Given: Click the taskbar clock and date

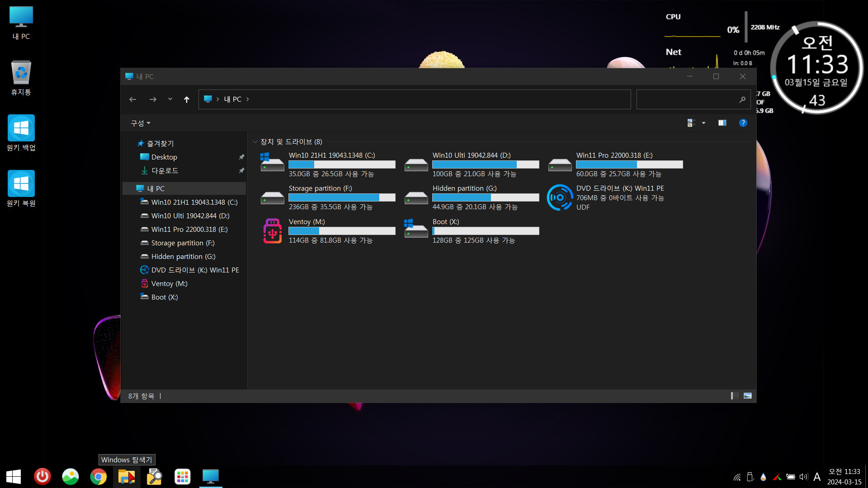Looking at the screenshot, I should 844,477.
